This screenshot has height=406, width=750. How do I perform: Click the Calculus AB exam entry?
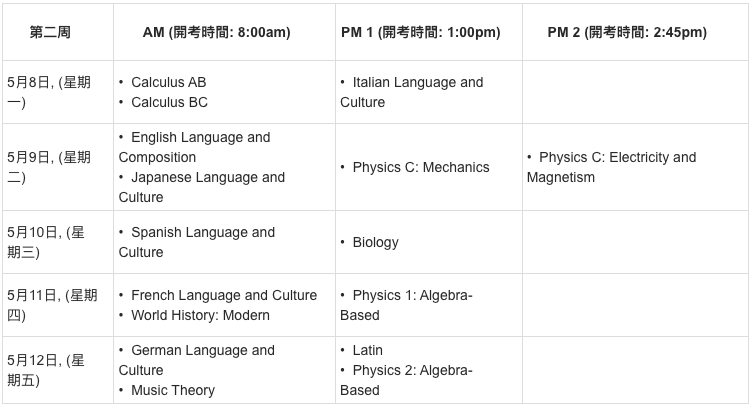coord(168,82)
